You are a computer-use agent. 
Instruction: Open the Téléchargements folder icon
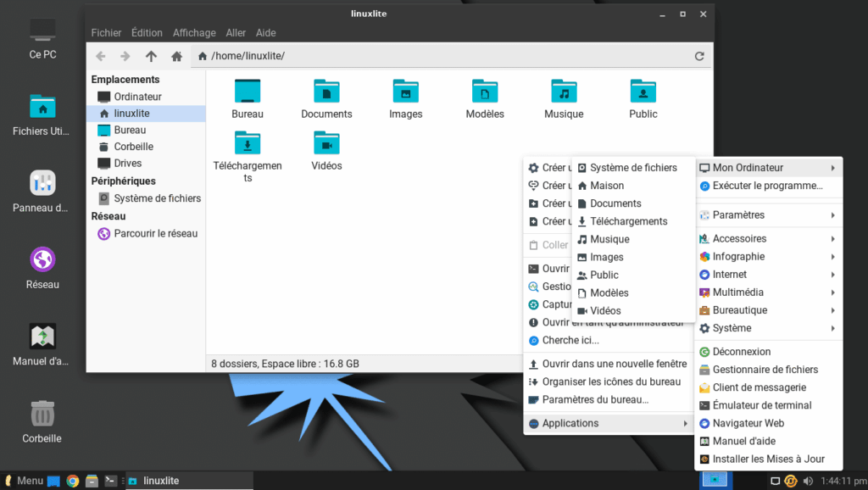click(x=248, y=144)
